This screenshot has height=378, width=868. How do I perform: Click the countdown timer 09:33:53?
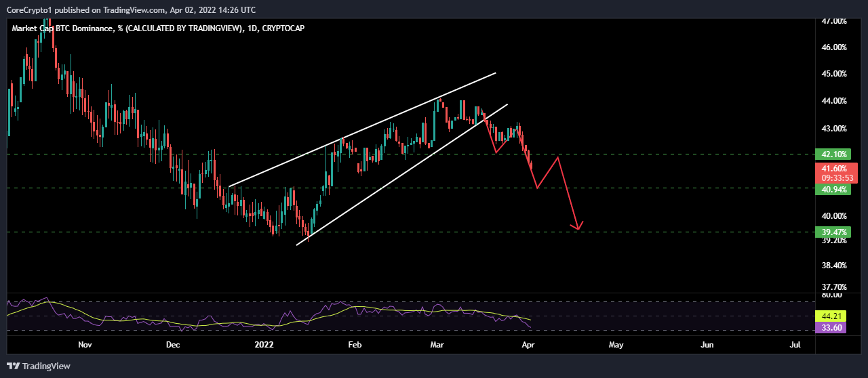pyautogui.click(x=837, y=178)
